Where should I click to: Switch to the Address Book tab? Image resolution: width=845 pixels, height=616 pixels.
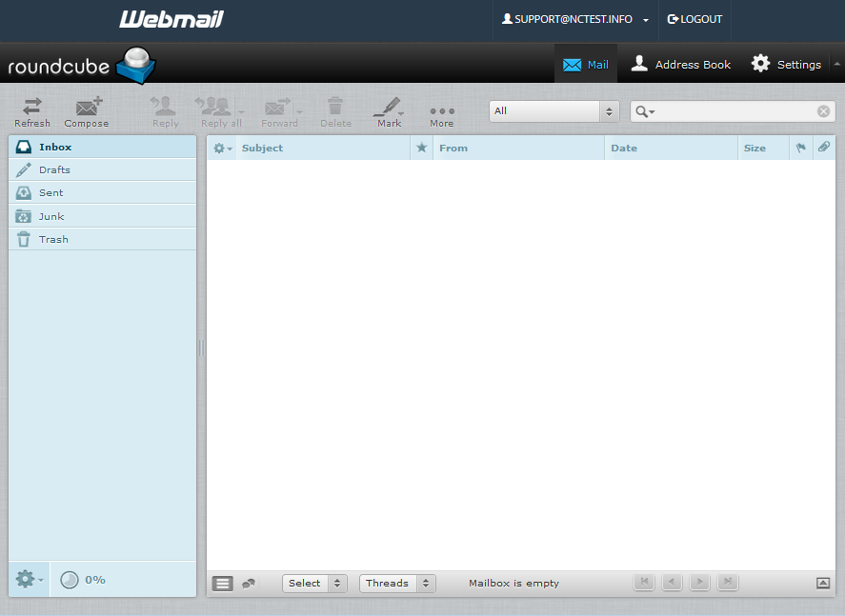point(680,64)
